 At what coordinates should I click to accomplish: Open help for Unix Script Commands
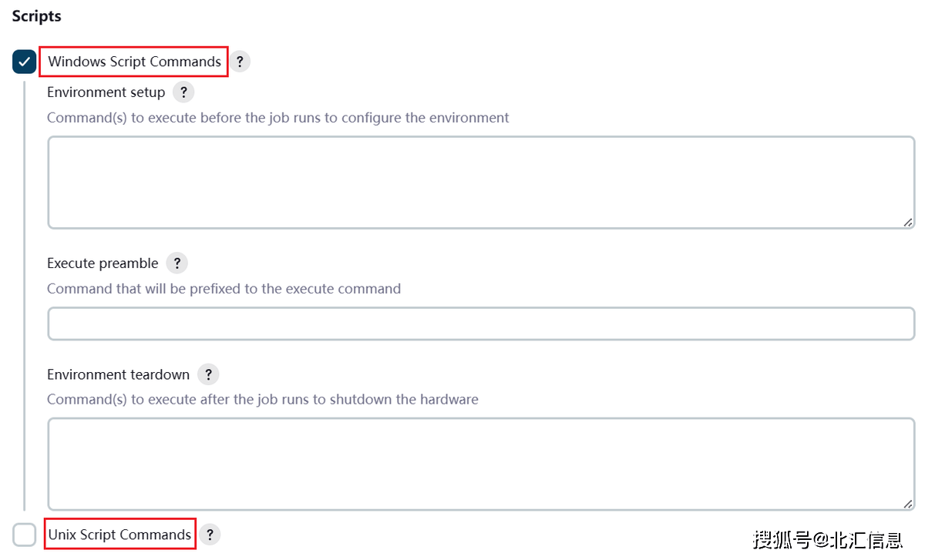click(x=210, y=535)
